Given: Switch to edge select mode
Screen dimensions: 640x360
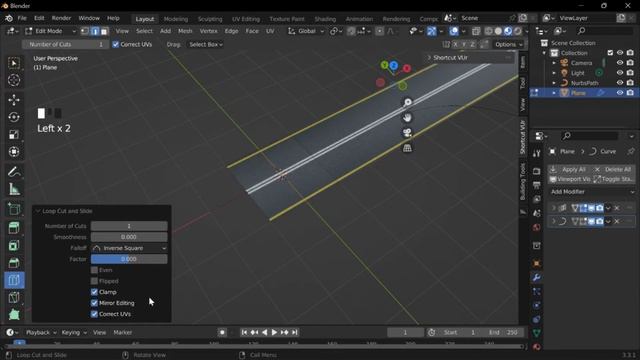Looking at the screenshot, I should [95, 31].
